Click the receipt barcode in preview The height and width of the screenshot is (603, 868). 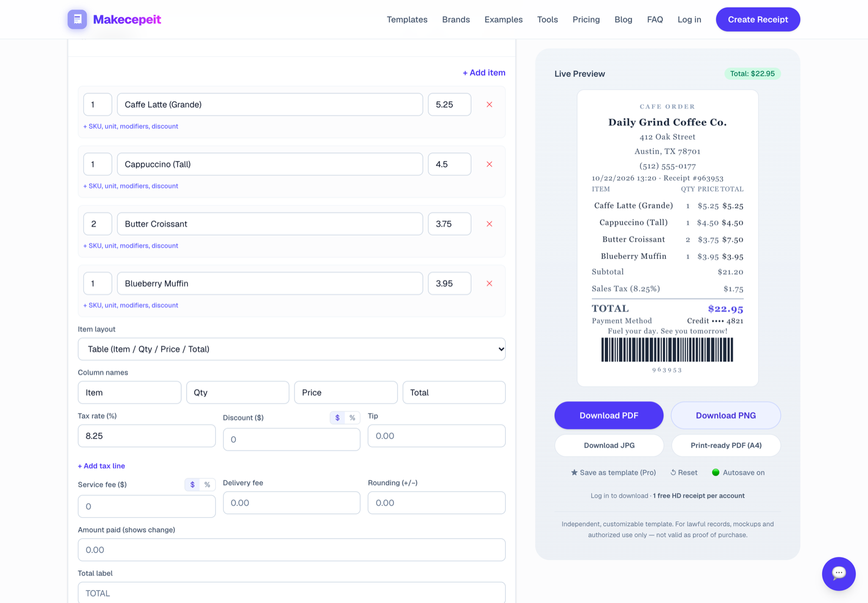(x=667, y=350)
